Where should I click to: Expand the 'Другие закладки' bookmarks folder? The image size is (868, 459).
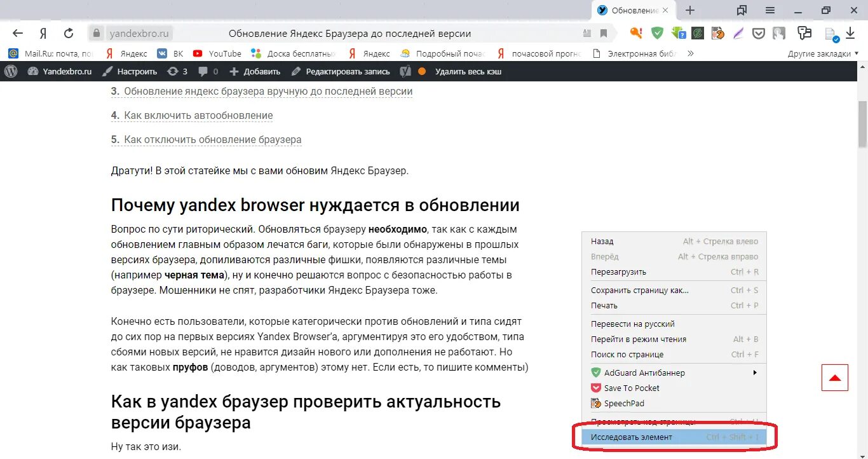coord(823,53)
